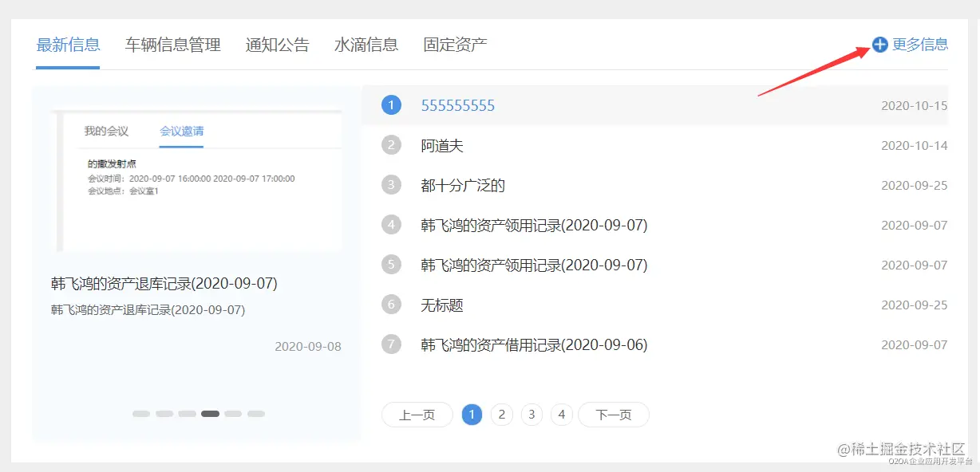Image resolution: width=980 pixels, height=472 pixels.
Task: Click the plus icon beside 更多信息
Action: tap(879, 45)
